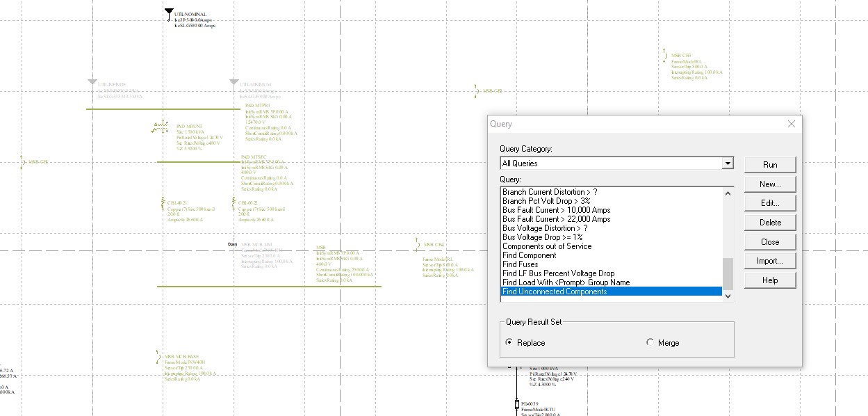This screenshot has height=416, width=868.
Task: Click the UTIL-NOMINAL utility source symbol
Action: pyautogui.click(x=169, y=14)
